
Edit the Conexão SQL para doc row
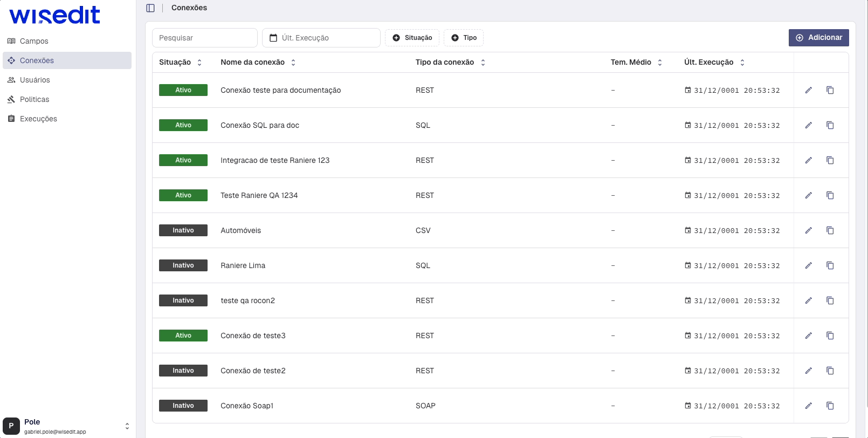[808, 125]
